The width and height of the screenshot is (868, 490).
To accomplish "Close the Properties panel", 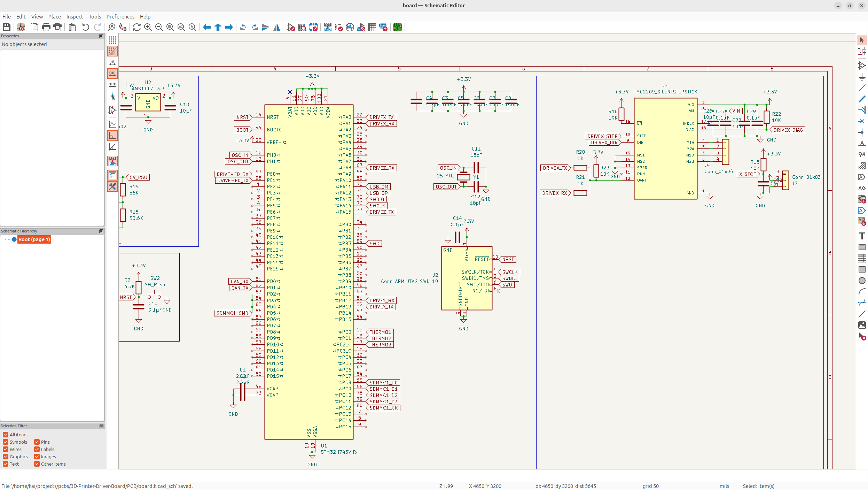I will 101,36.
